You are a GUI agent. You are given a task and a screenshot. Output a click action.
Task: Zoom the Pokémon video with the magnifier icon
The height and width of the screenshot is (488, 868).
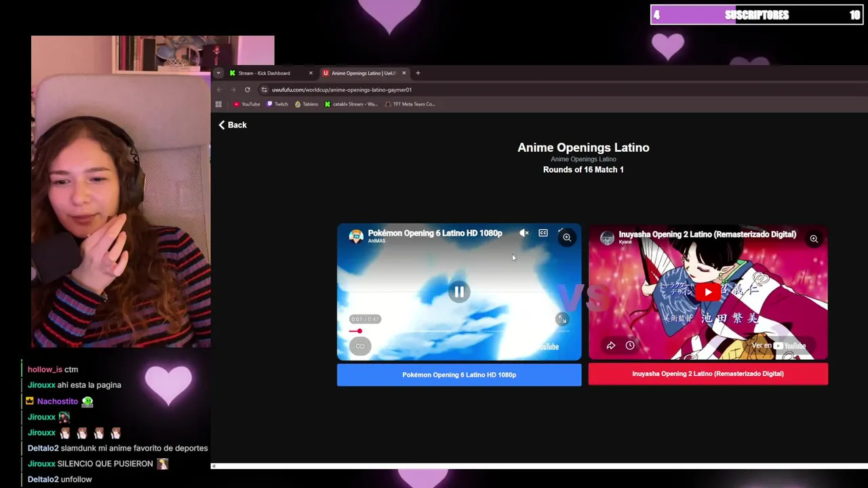click(567, 238)
